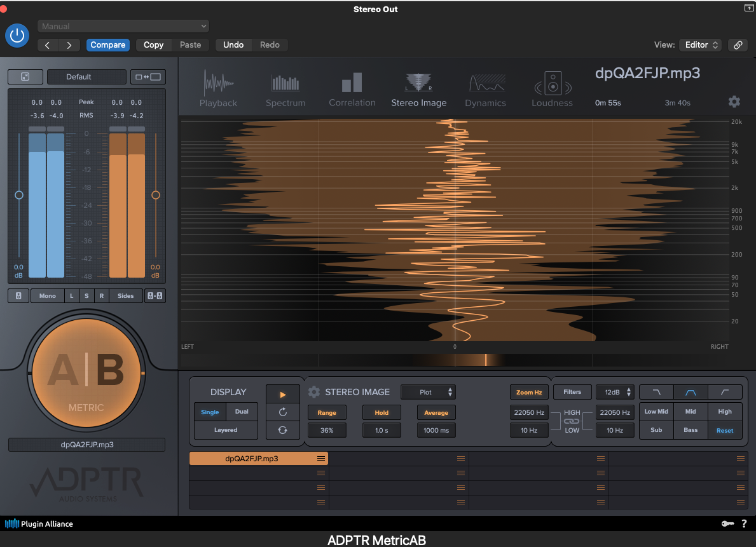
Task: Open the menu icon on dpQA2FJP.mp3 slot
Action: tap(320, 458)
